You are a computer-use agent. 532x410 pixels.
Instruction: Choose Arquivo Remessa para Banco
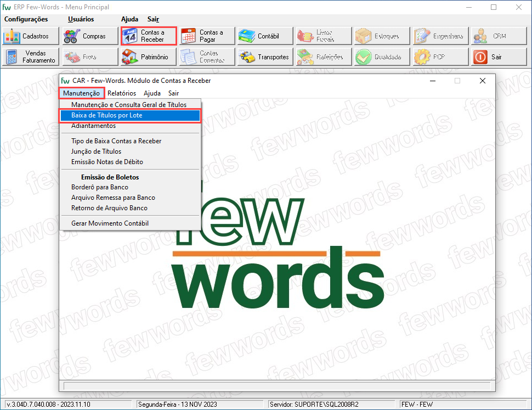(130, 198)
